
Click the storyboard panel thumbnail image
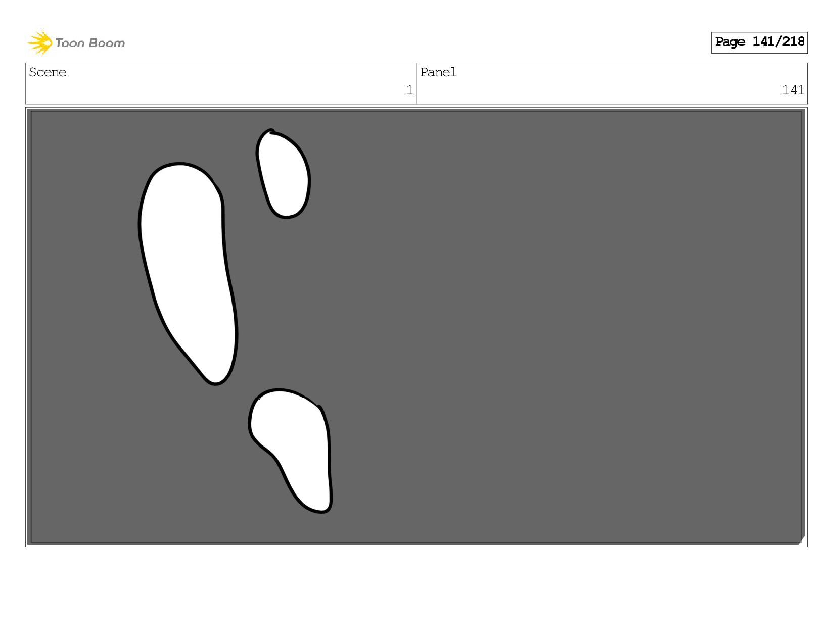[416, 327]
